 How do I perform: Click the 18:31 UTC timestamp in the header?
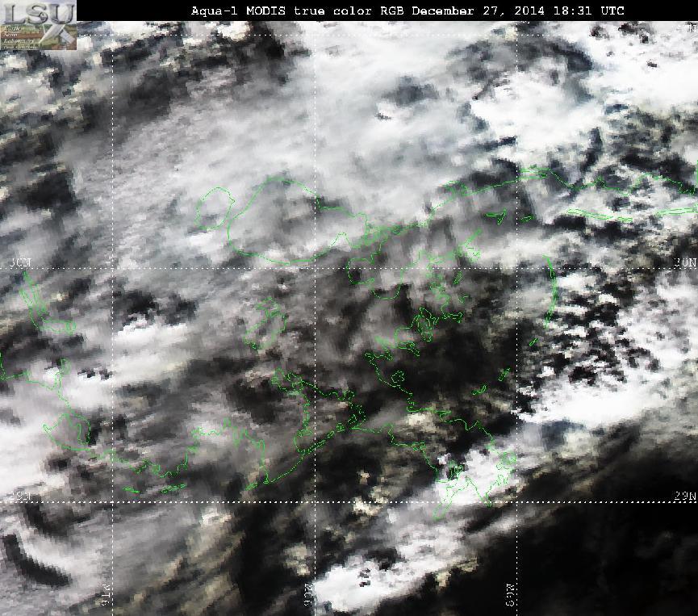tap(588, 10)
